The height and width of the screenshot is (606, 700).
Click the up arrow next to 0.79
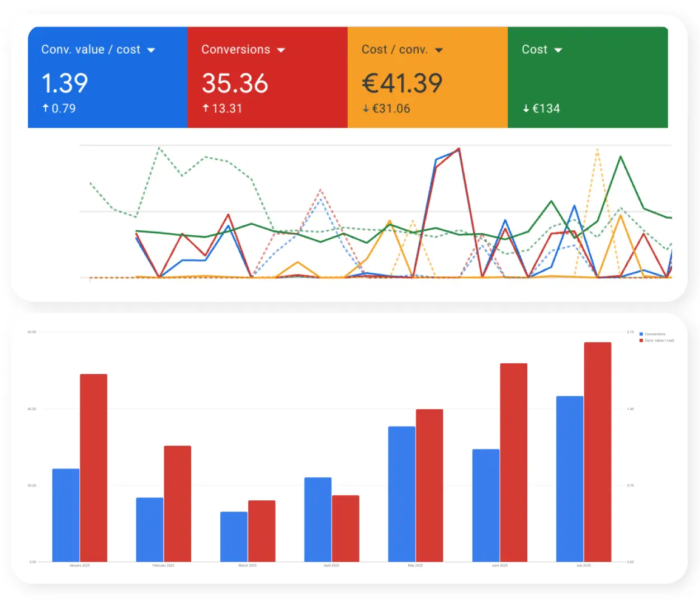(x=46, y=108)
